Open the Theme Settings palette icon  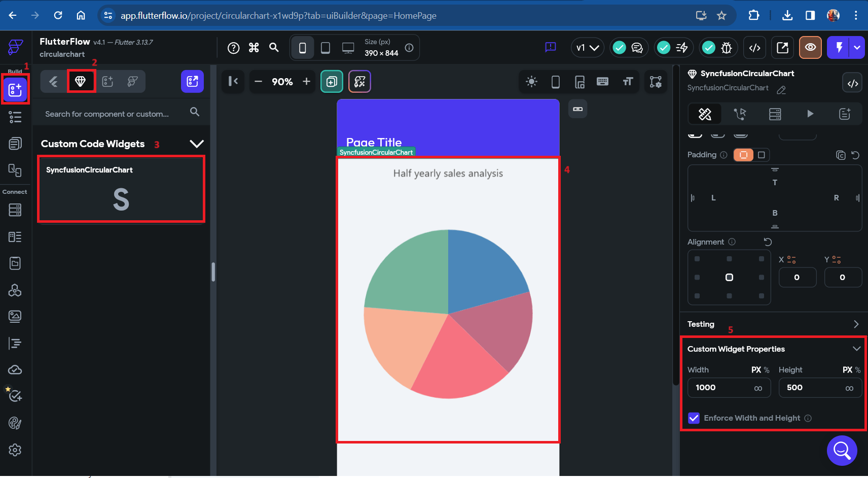click(x=15, y=423)
